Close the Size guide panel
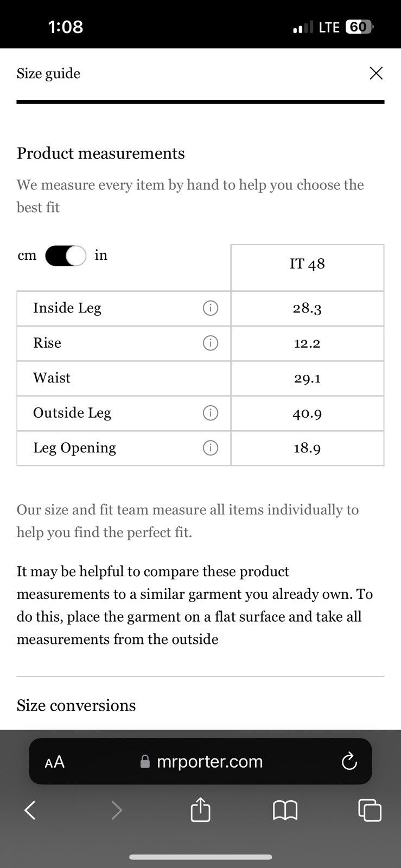Viewport: 401px width, 868px height. [376, 73]
